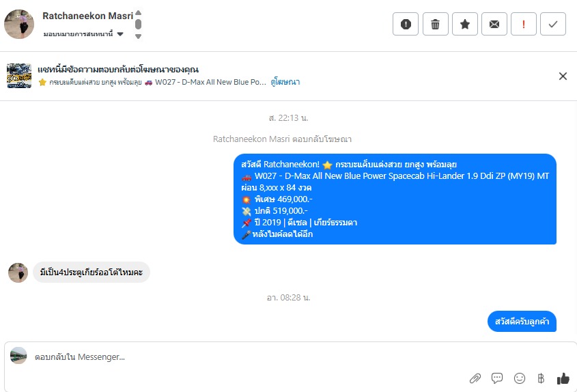
Task: Select the มีเป็น4ประตูเกียร์ออโต้ไหมคะ message
Action: pos(92,272)
